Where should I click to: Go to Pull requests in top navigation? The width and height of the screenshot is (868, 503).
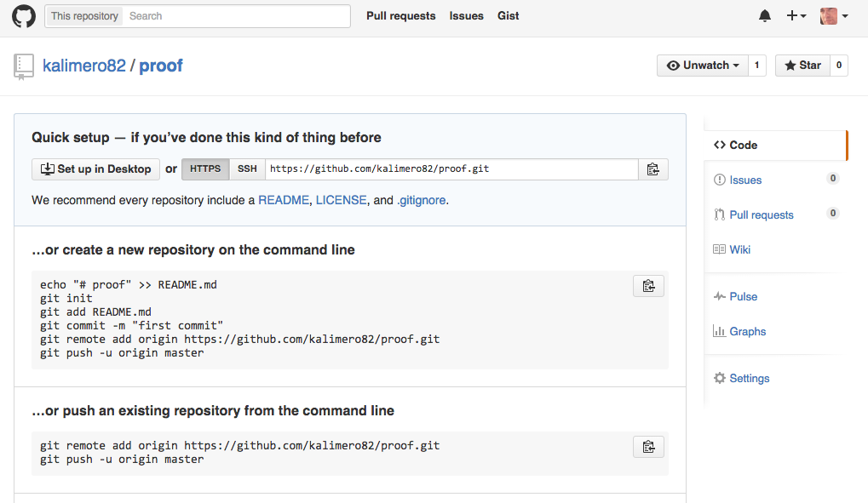tap(400, 15)
